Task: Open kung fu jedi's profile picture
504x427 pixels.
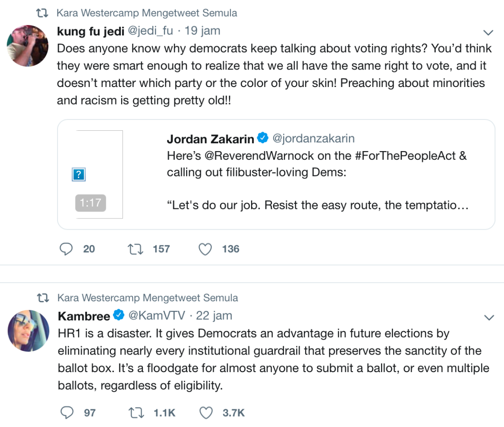Action: [x=27, y=45]
